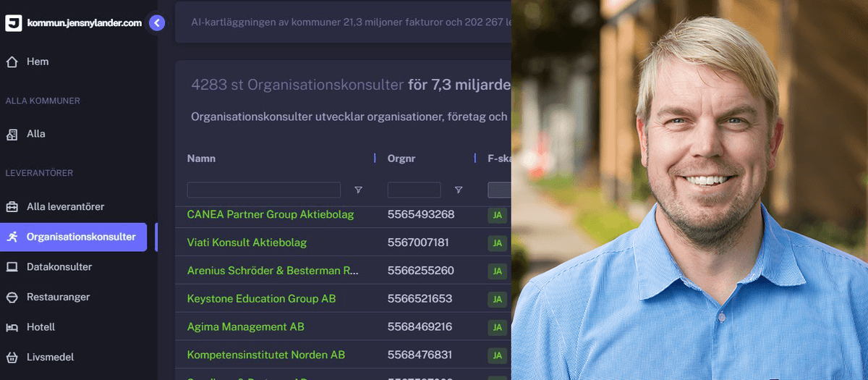Click the running figure icon for Organisationskonsulter

coord(12,237)
